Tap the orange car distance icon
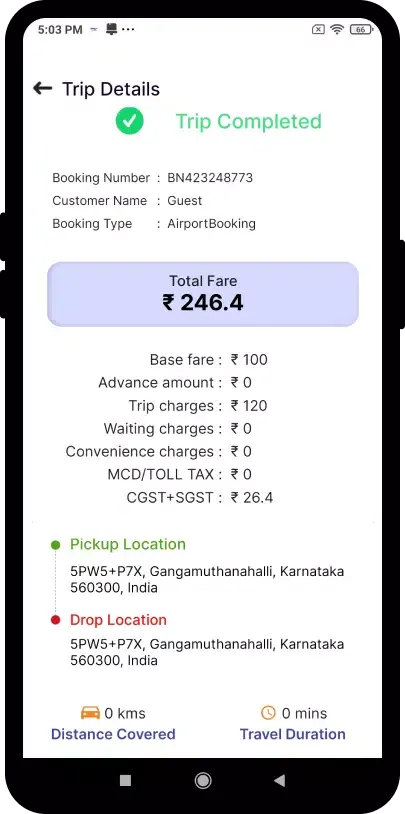Viewport: 405px width, 814px height. coord(90,713)
